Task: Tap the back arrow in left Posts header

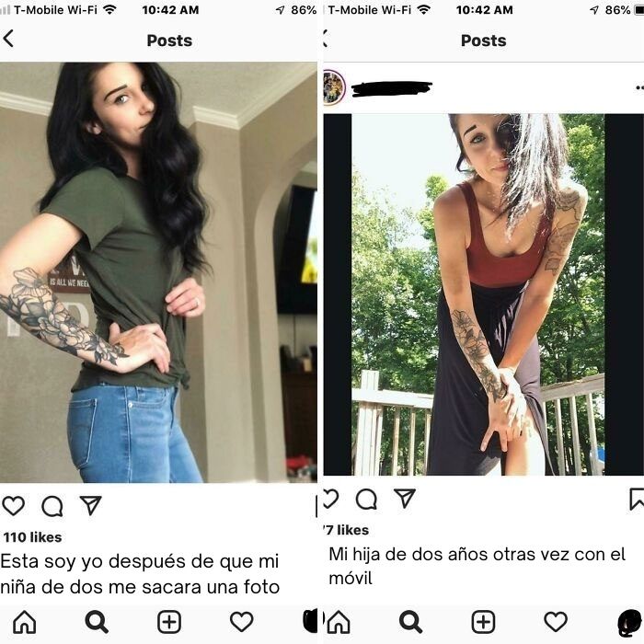Action: (x=8, y=39)
